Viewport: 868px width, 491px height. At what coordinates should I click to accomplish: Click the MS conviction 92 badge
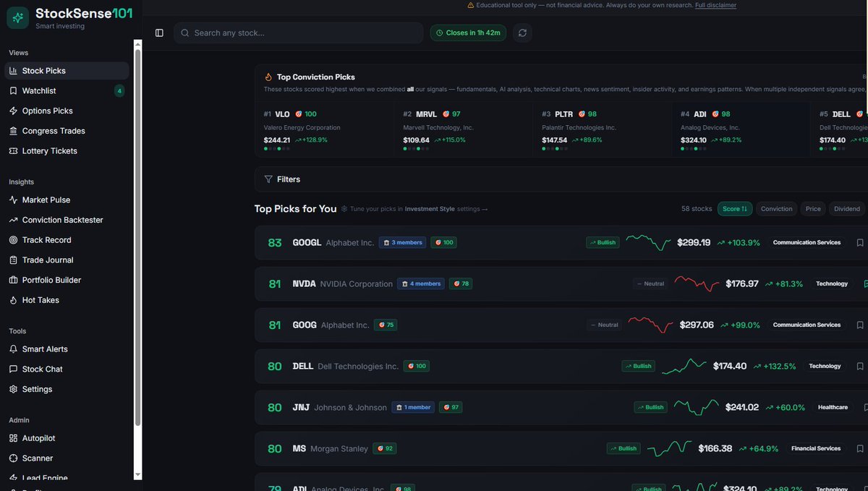[x=385, y=449]
